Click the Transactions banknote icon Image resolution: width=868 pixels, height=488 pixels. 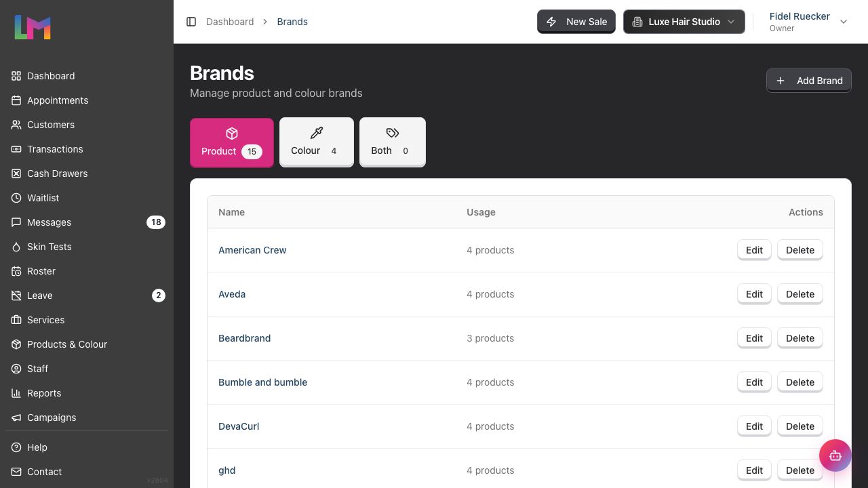point(16,149)
